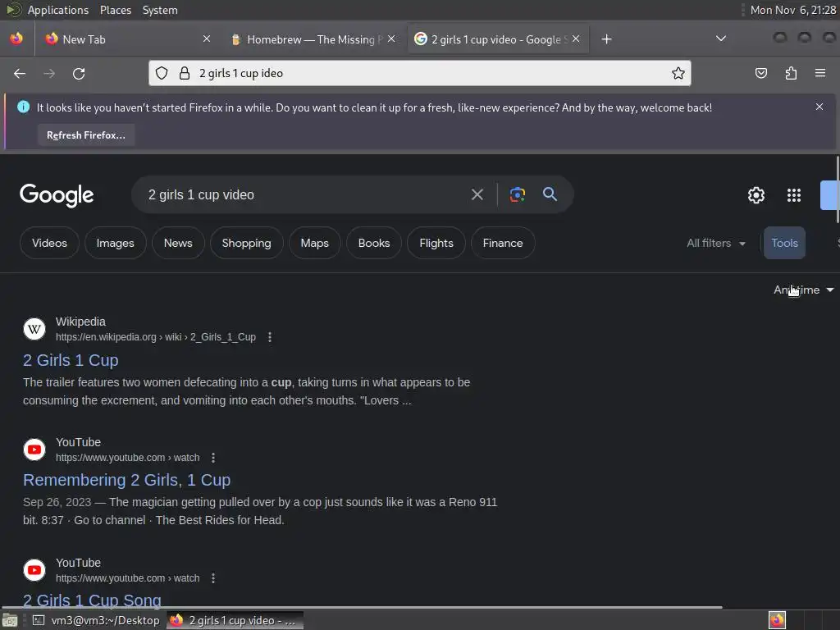Toggle the Tools button
840x630 pixels.
(x=784, y=243)
